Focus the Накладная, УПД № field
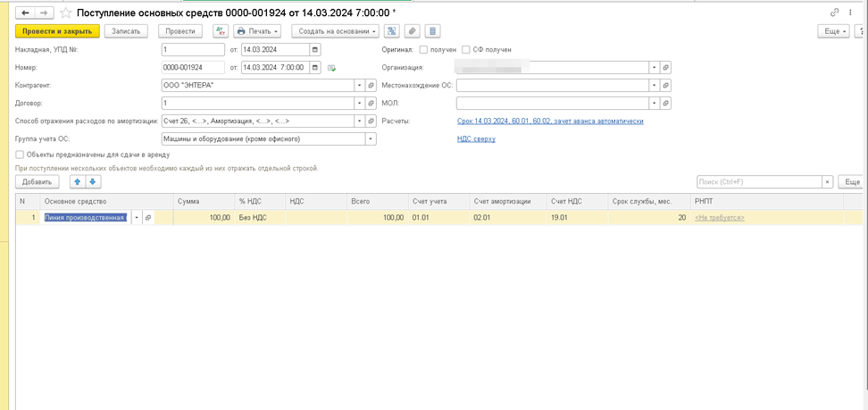This screenshot has height=410, width=868. [193, 49]
